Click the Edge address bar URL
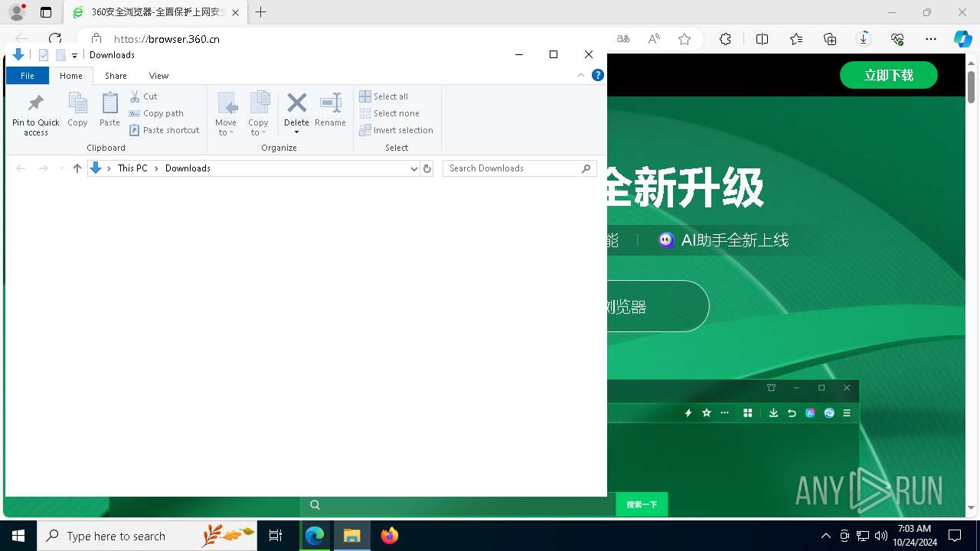 pyautogui.click(x=167, y=39)
